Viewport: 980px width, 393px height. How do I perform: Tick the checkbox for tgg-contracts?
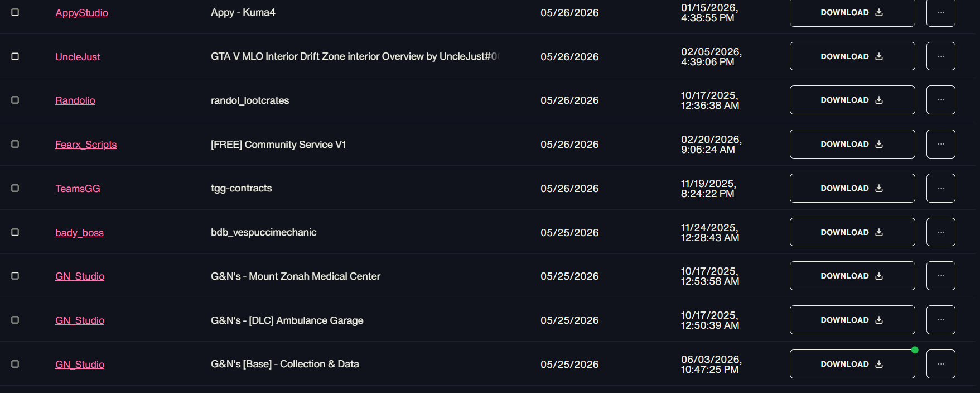pyautogui.click(x=15, y=188)
